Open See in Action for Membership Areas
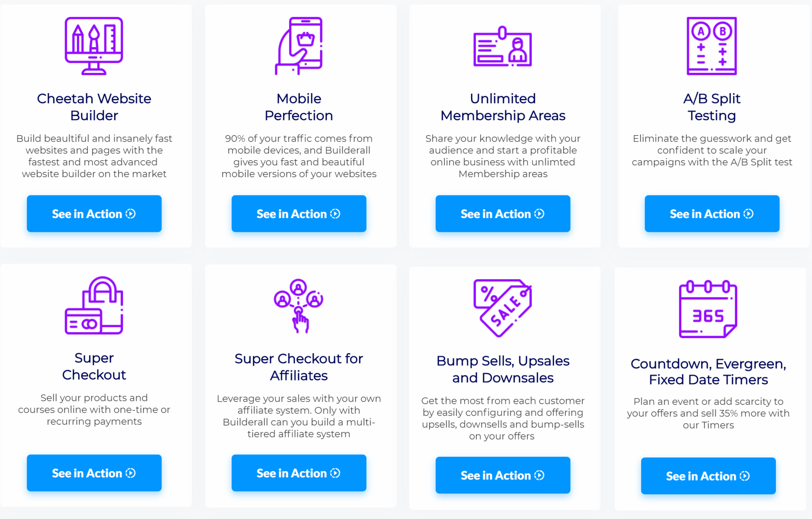 click(x=503, y=214)
